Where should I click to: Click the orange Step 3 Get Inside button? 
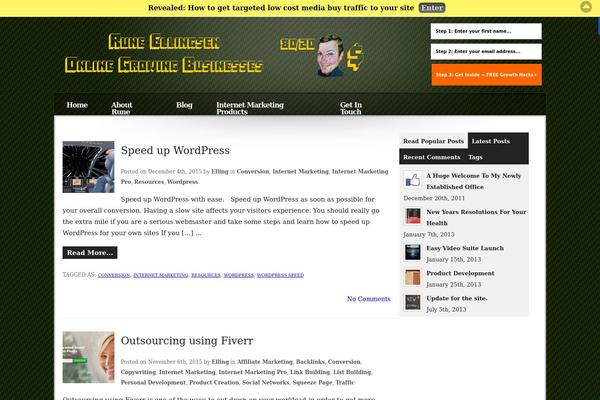pyautogui.click(x=486, y=75)
